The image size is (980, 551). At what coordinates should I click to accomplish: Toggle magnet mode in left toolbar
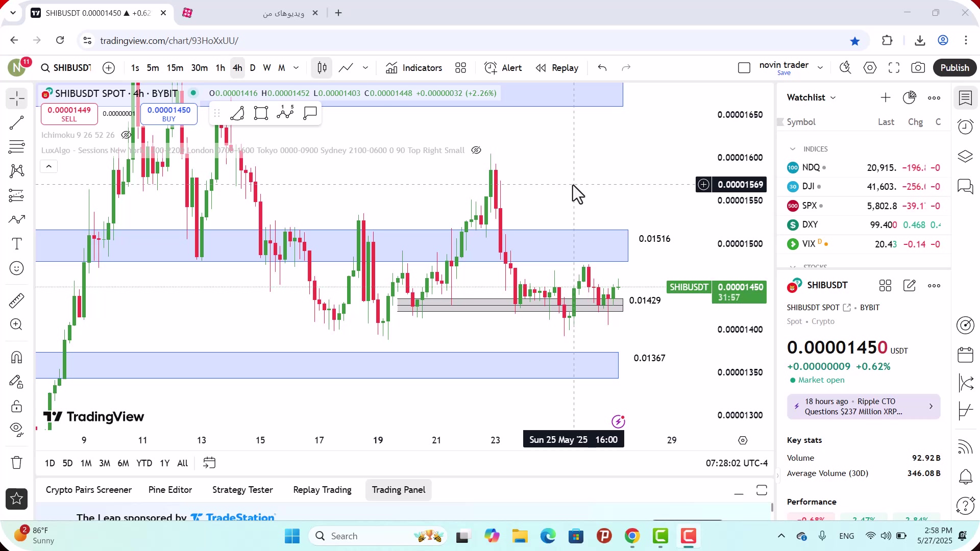tap(17, 357)
